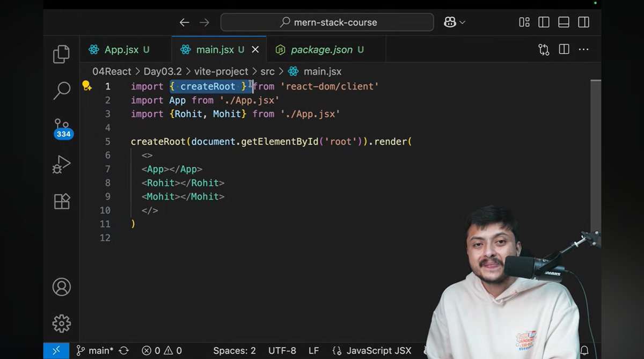Click the opening App tag on line 7
This screenshot has width=644, height=359.
[x=156, y=169]
